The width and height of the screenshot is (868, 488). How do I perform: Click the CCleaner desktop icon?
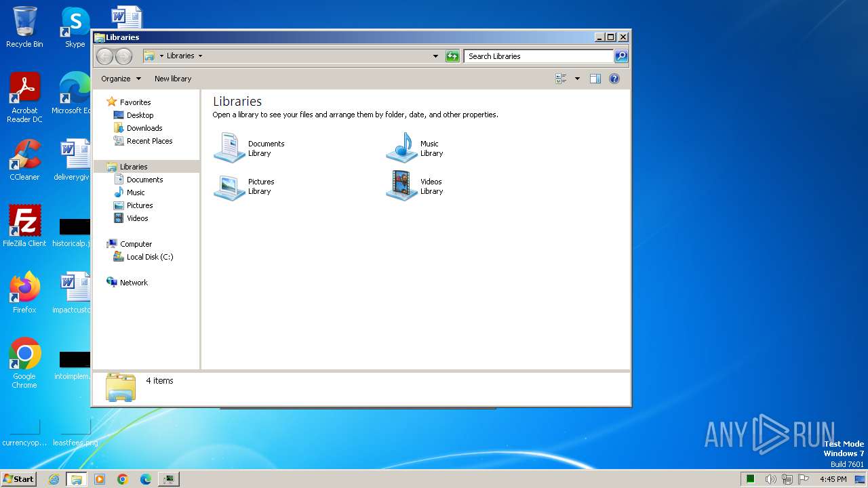pos(24,160)
